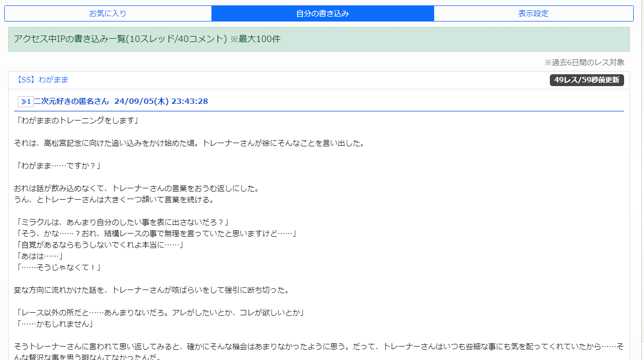
Task: Click line 「わがまま……ですか？」
Action: tap(58, 166)
